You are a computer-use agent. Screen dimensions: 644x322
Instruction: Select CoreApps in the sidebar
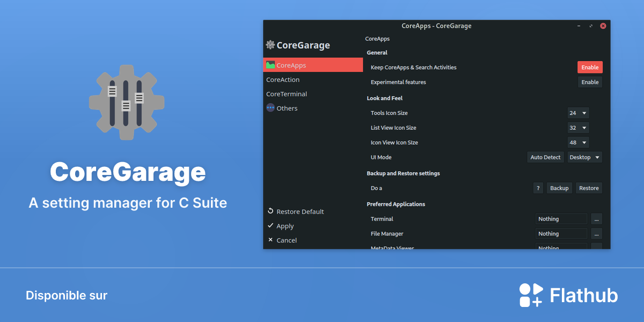point(313,65)
